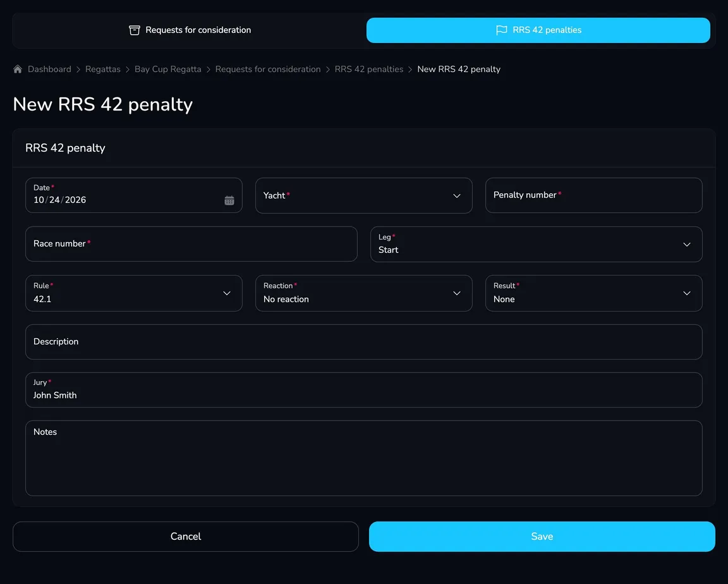Screen dimensions: 728x584
Task: Click the Yacht dropdown chevron arrow
Action: (457, 196)
